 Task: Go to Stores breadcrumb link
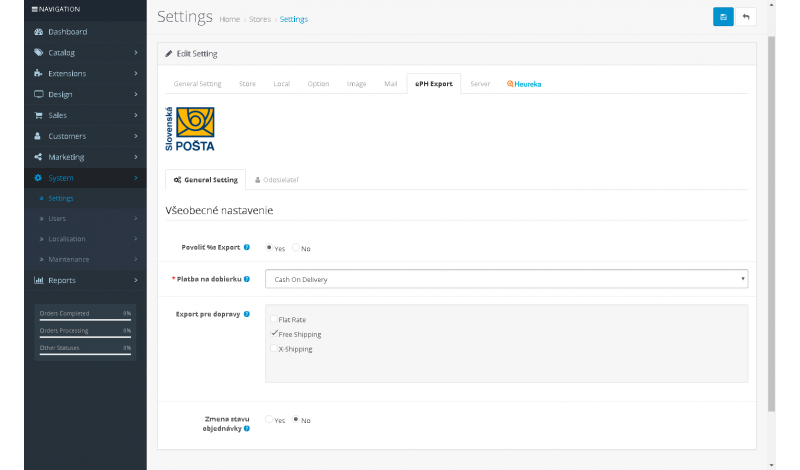click(x=260, y=19)
